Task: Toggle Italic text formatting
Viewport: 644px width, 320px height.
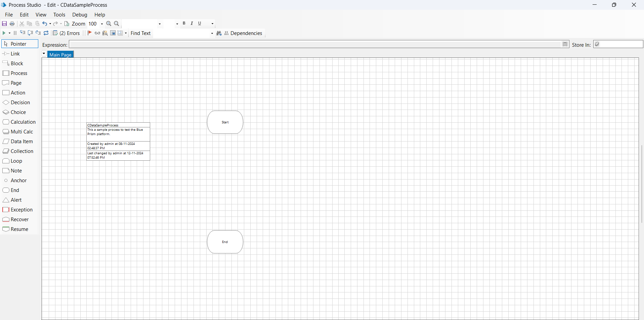Action: pyautogui.click(x=192, y=23)
